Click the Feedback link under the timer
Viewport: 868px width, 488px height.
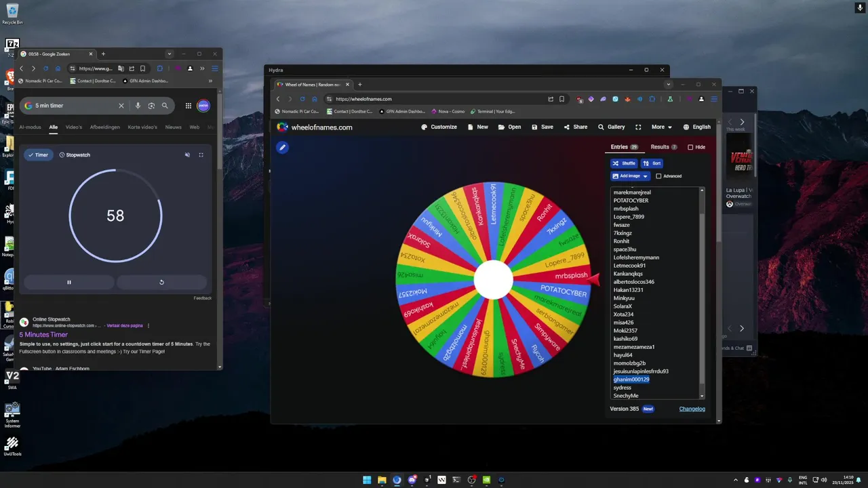[202, 298]
